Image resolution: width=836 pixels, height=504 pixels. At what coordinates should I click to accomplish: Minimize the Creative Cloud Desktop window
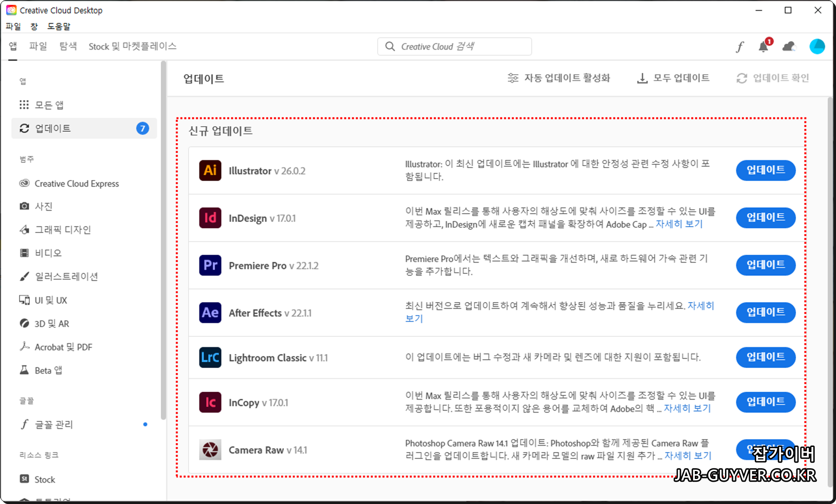[x=759, y=10]
